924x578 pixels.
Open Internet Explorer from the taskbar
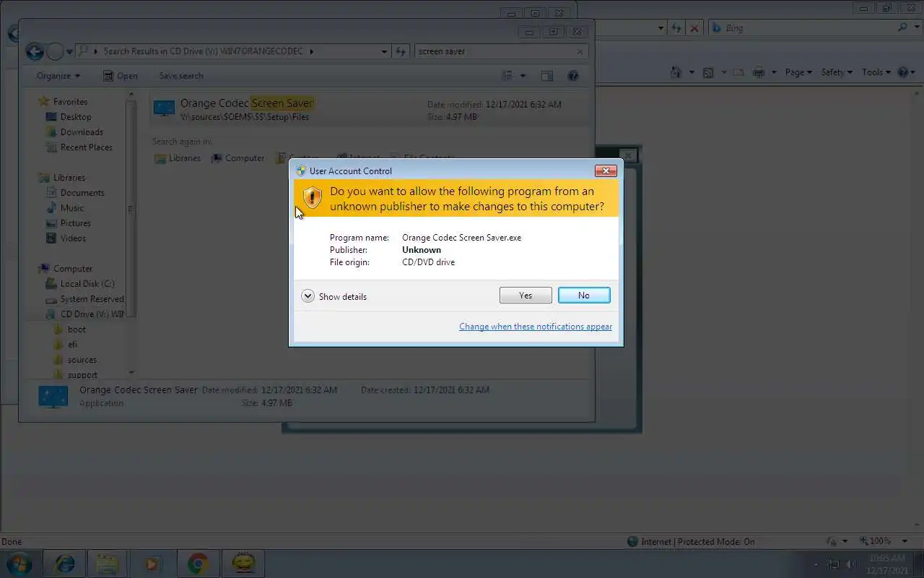(65, 564)
